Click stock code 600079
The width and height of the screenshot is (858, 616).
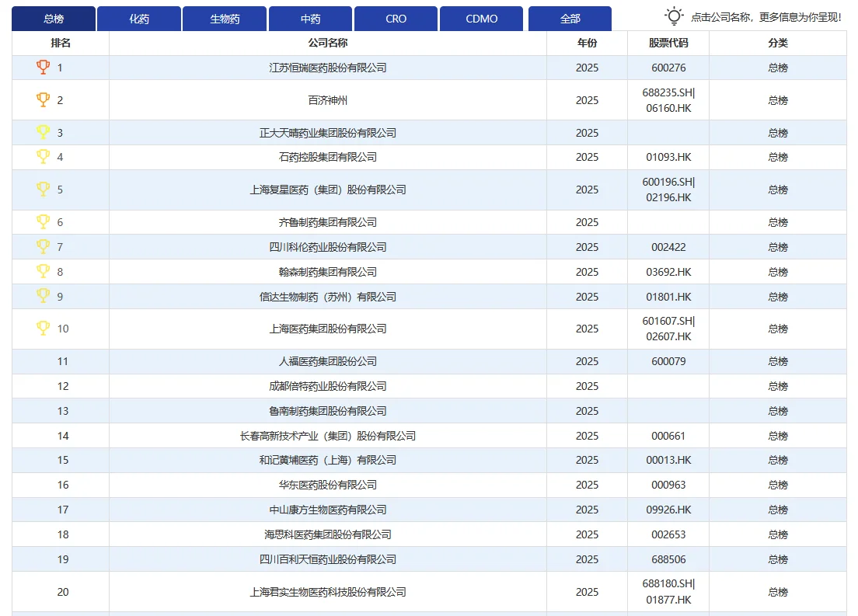pyautogui.click(x=668, y=362)
